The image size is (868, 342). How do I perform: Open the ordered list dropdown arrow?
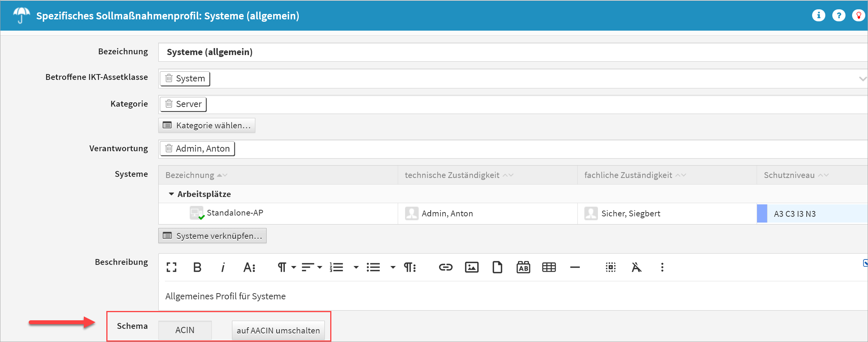pos(356,267)
